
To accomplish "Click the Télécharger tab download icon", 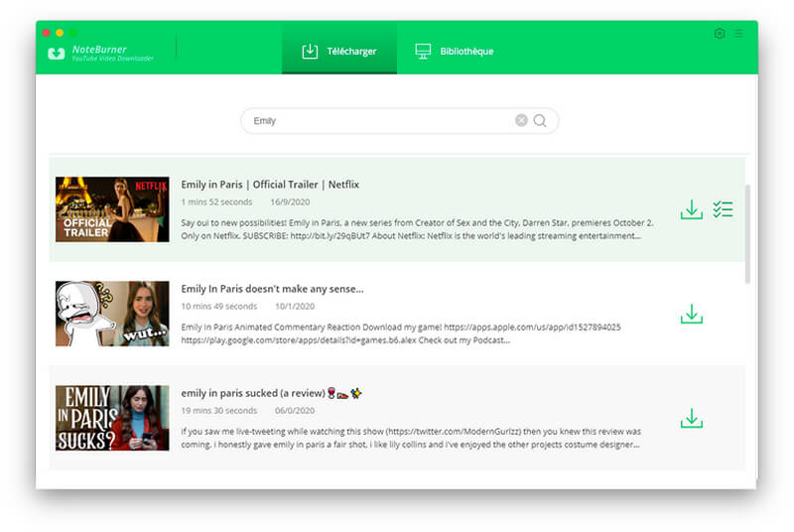I will tap(310, 52).
